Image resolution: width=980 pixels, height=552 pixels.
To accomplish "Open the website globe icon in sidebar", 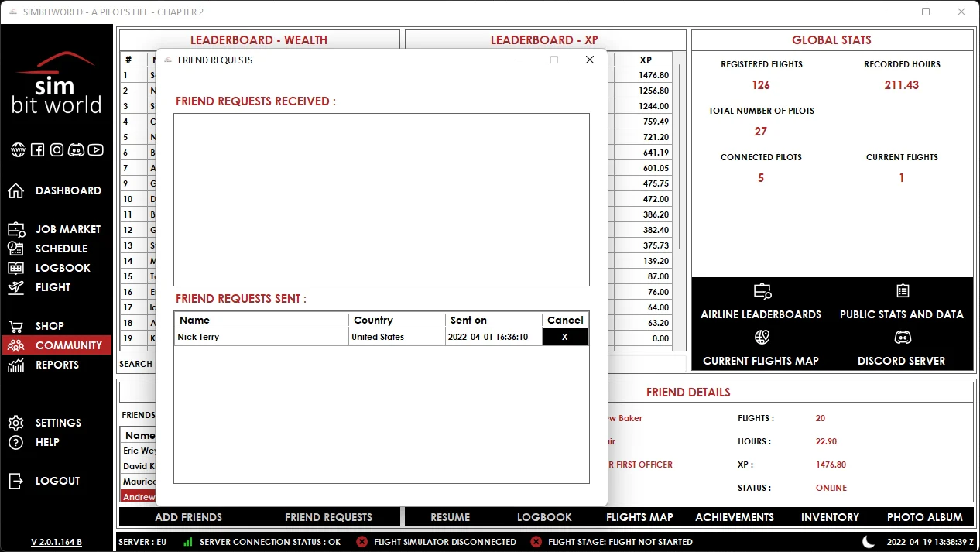I will (18, 150).
